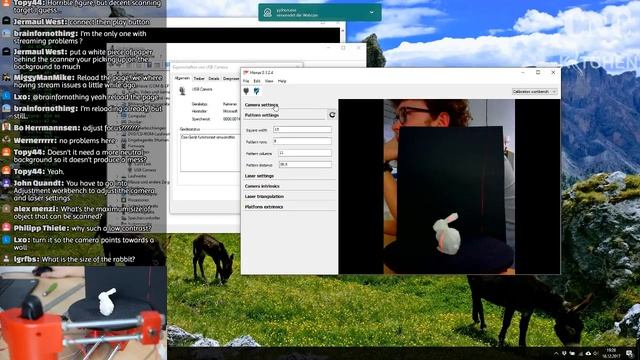Click alex menzi's chat message about maximum size
640x360 pixels.
77,213
